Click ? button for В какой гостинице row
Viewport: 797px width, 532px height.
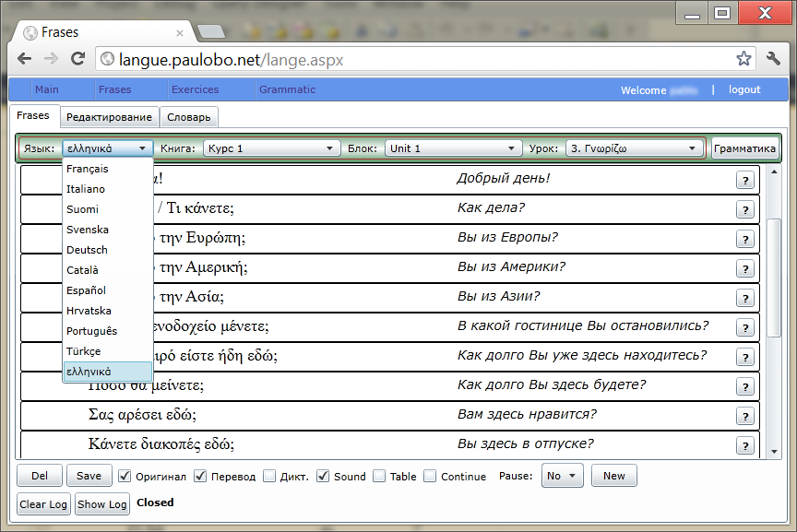point(745,327)
